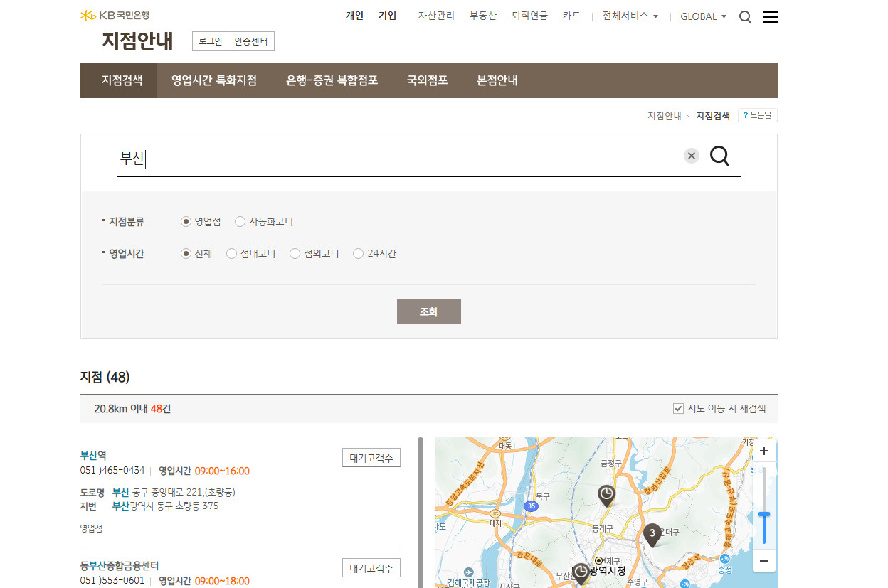
Task: Switch to 영업시간 특화지점 tab
Action: [x=214, y=80]
